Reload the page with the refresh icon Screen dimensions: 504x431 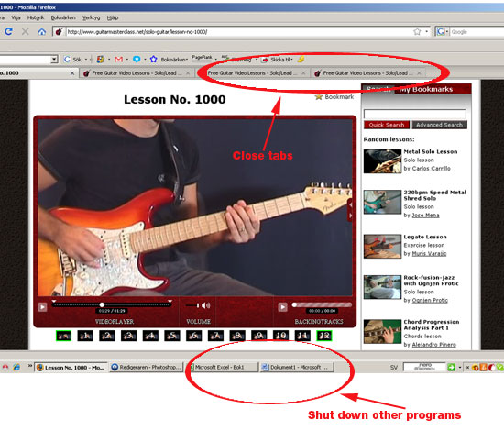pos(8,31)
